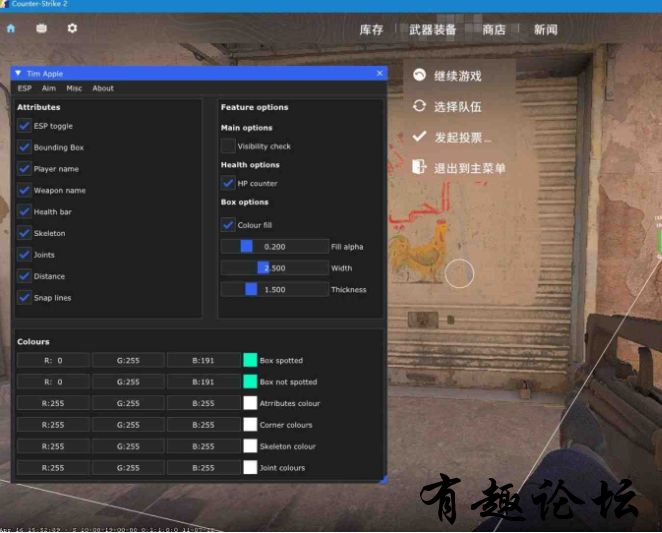Click 退出到主菜单 to exit to menu
This screenshot has height=533, width=662.
point(469,169)
